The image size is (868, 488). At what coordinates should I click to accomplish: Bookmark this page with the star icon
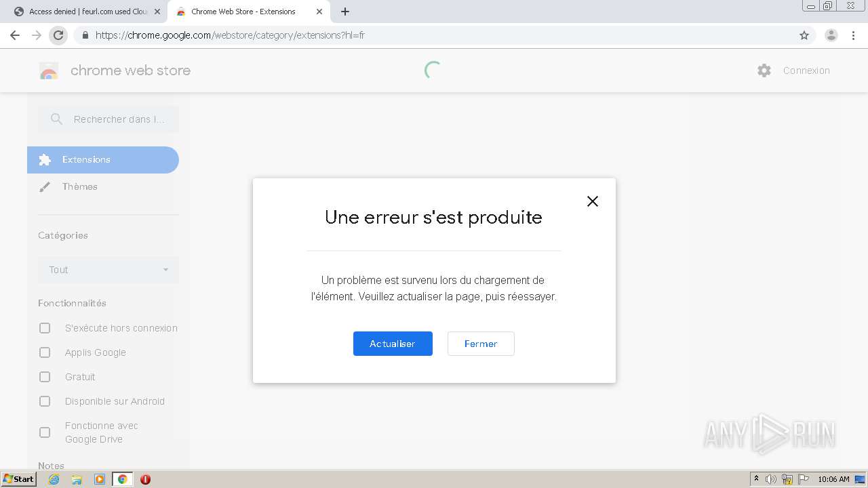pos(804,35)
